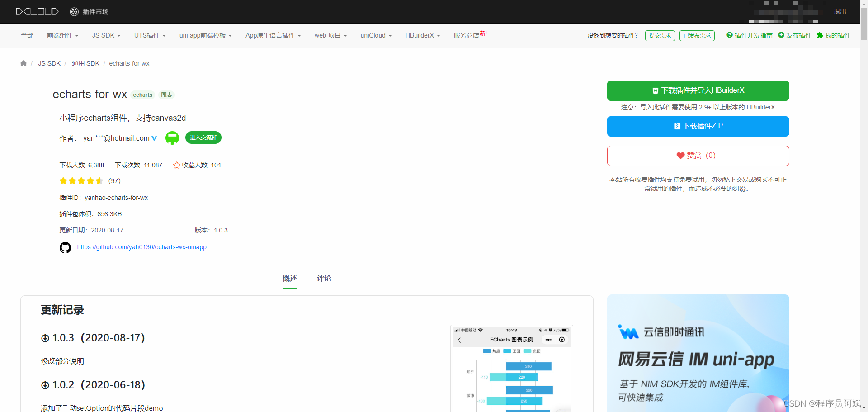
Task: Expand the web 项目 dropdown
Action: pos(331,35)
